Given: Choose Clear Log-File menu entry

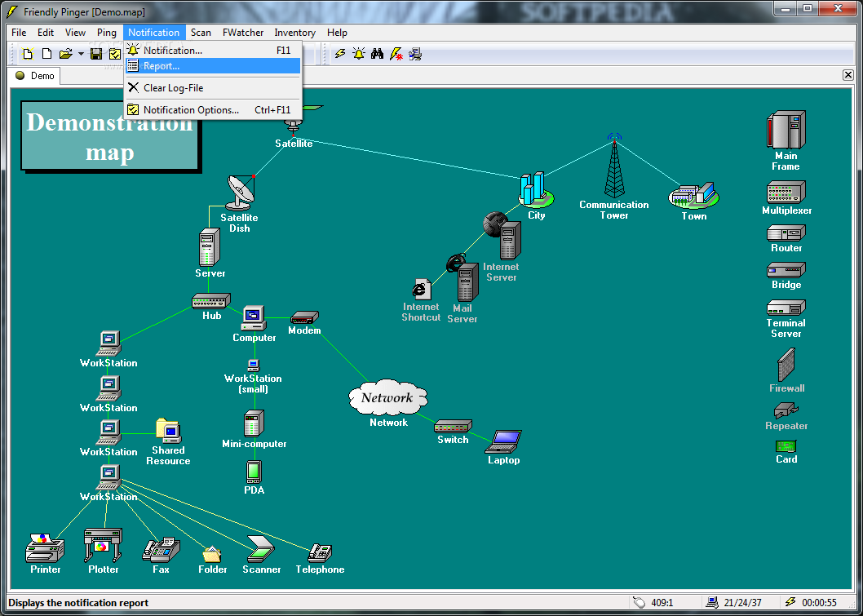Looking at the screenshot, I should 213,88.
